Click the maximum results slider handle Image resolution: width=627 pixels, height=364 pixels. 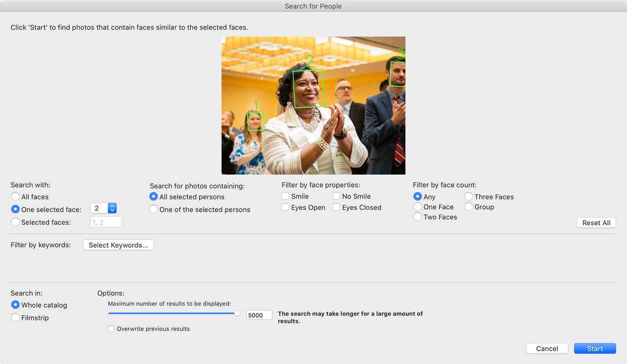[237, 314]
